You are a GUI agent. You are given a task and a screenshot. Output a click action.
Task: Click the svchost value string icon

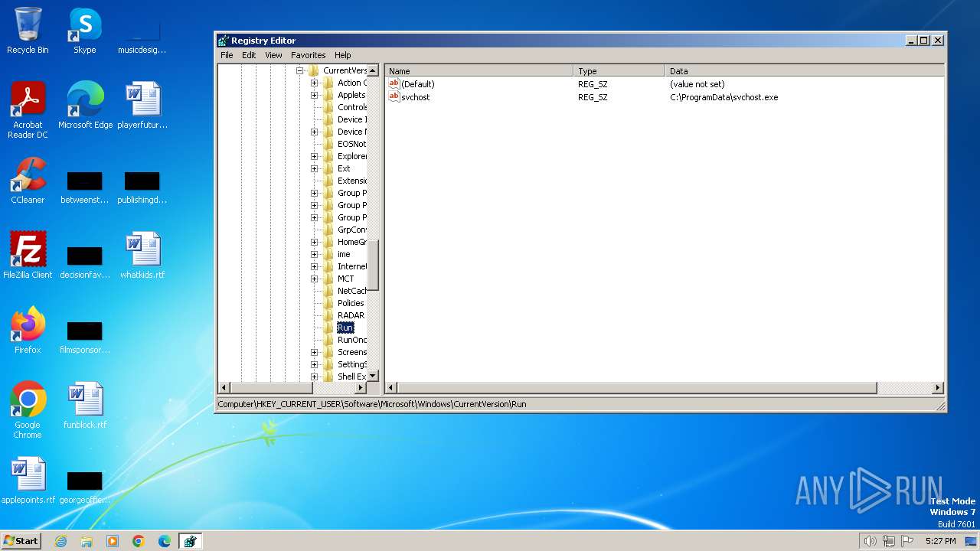(x=394, y=96)
